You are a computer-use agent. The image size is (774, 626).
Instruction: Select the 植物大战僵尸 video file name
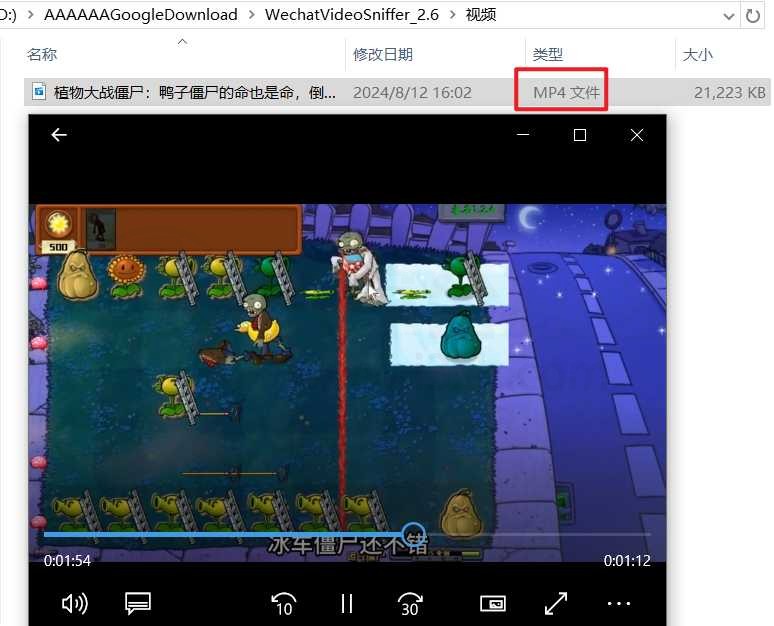pos(194,92)
